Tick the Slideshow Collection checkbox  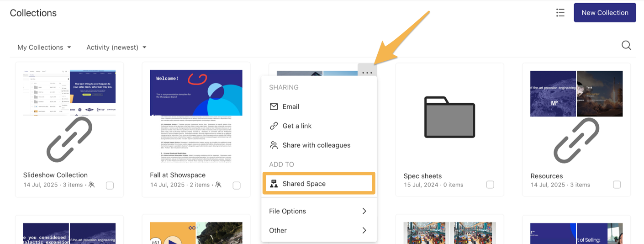point(110,185)
